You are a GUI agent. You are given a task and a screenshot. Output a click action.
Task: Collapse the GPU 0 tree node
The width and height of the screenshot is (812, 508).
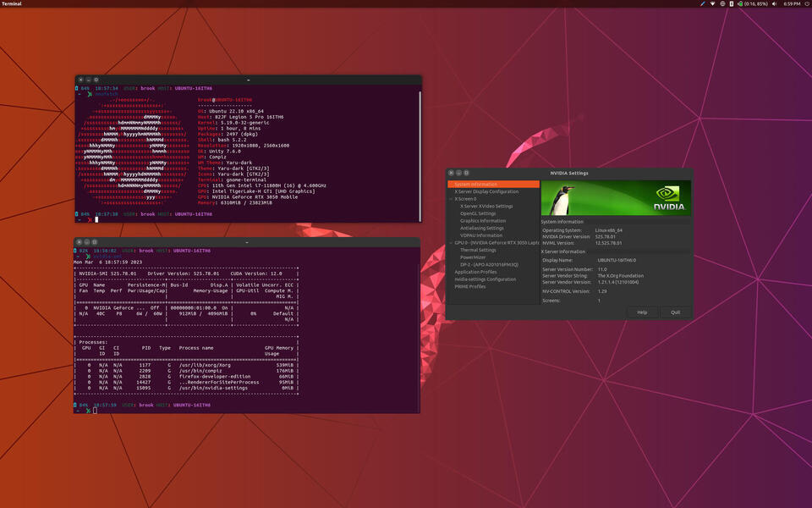(x=451, y=243)
